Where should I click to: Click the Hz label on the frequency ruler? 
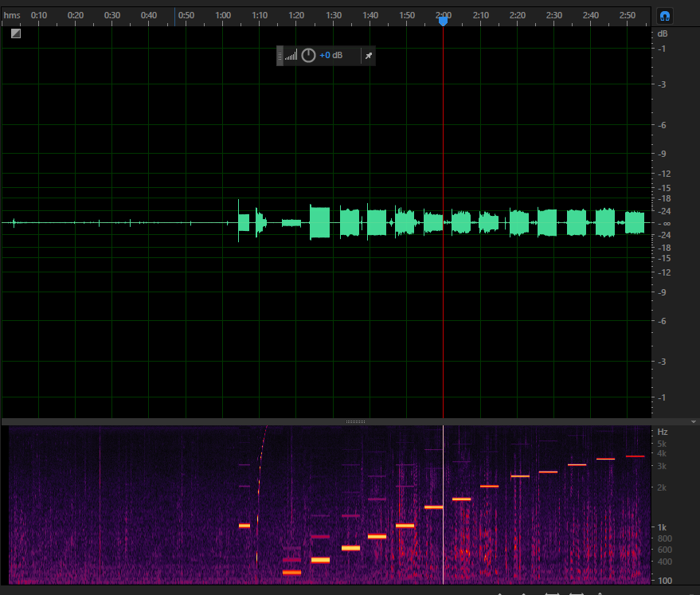[x=663, y=432]
